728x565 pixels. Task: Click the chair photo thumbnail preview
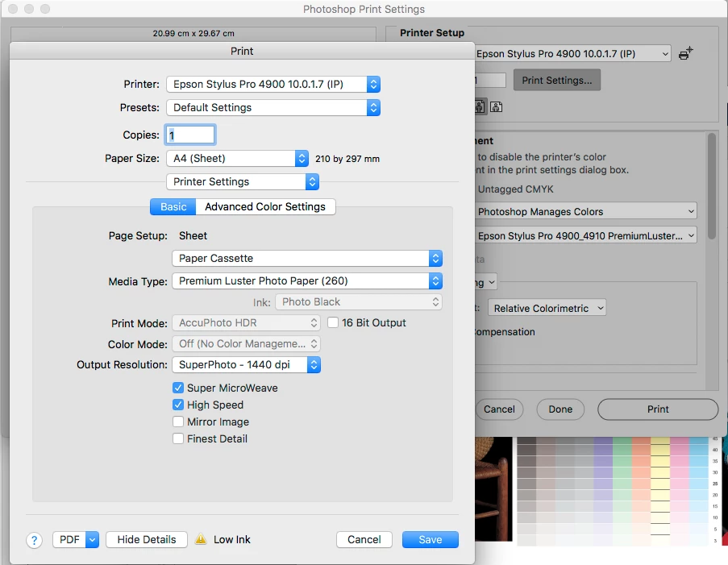[493, 488]
